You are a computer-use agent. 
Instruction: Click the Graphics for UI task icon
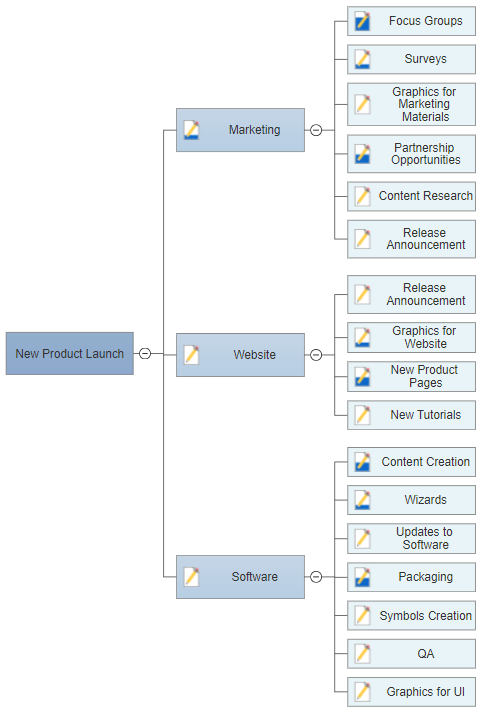tap(362, 692)
